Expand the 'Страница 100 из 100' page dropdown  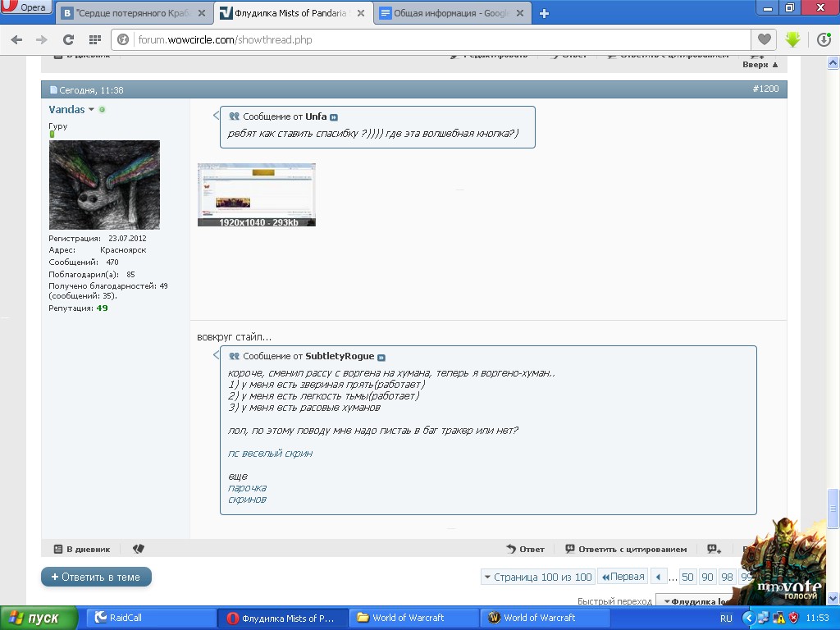[537, 577]
